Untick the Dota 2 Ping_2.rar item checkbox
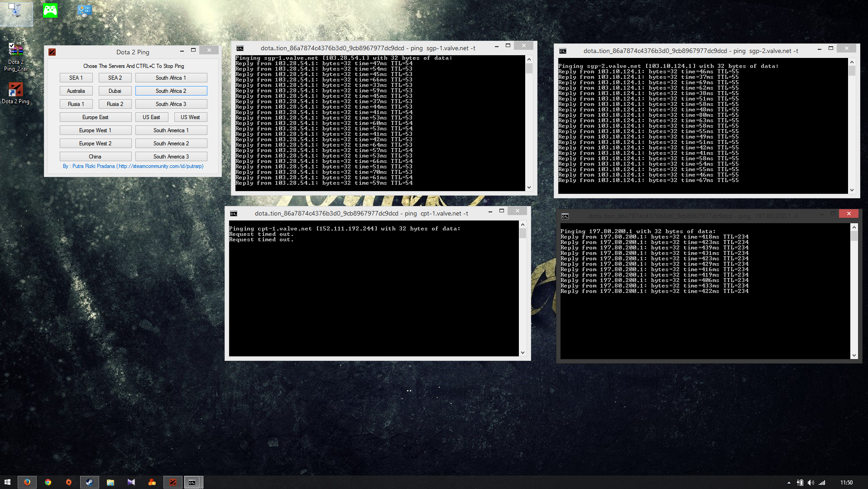The image size is (868, 489). coord(12,46)
